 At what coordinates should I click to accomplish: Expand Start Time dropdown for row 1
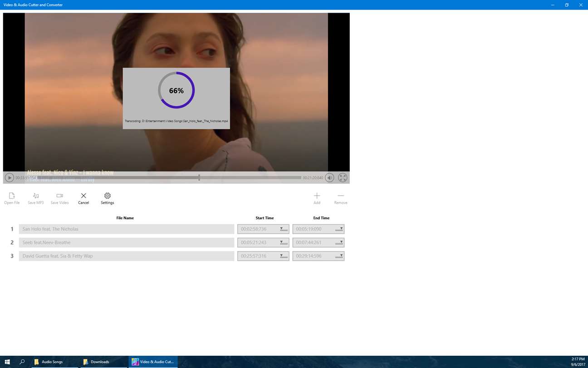[283, 229]
